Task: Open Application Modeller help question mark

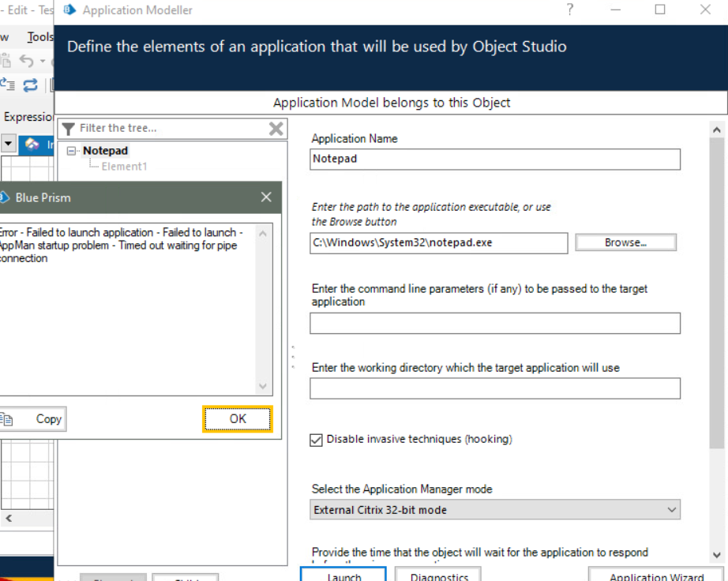Action: [570, 9]
